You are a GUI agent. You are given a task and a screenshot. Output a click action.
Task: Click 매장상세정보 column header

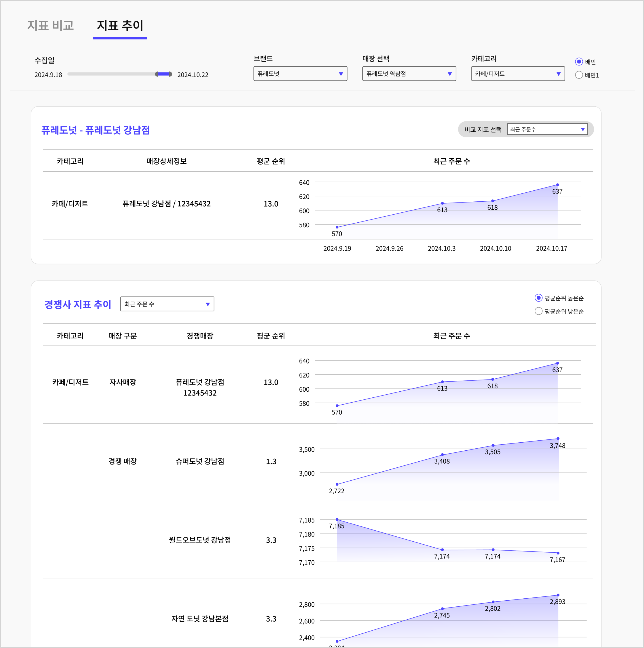166,161
